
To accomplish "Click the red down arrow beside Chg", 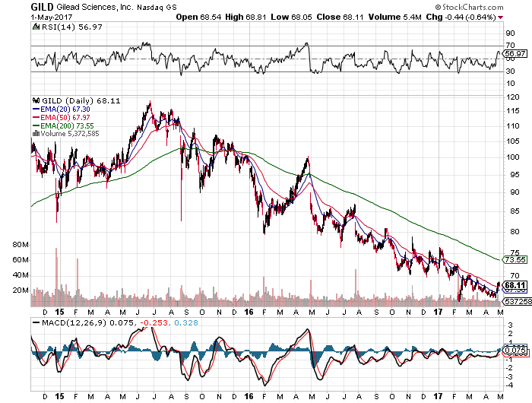I will click(x=500, y=17).
